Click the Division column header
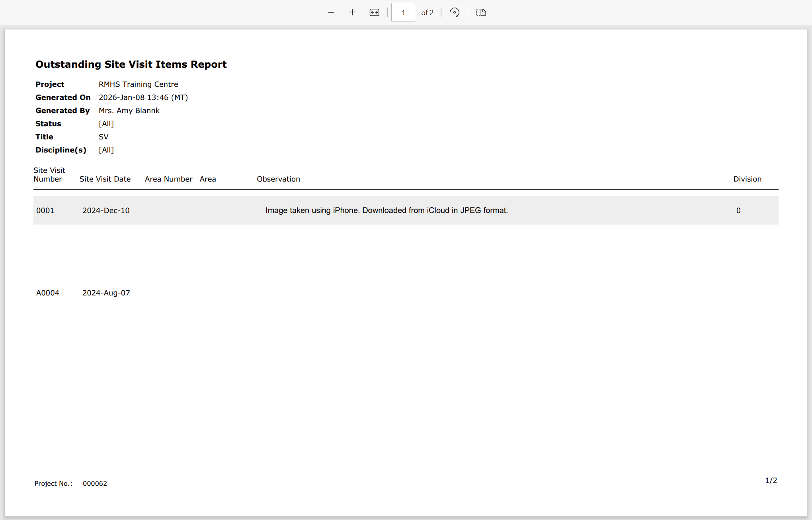This screenshot has width=812, height=520. tap(748, 179)
